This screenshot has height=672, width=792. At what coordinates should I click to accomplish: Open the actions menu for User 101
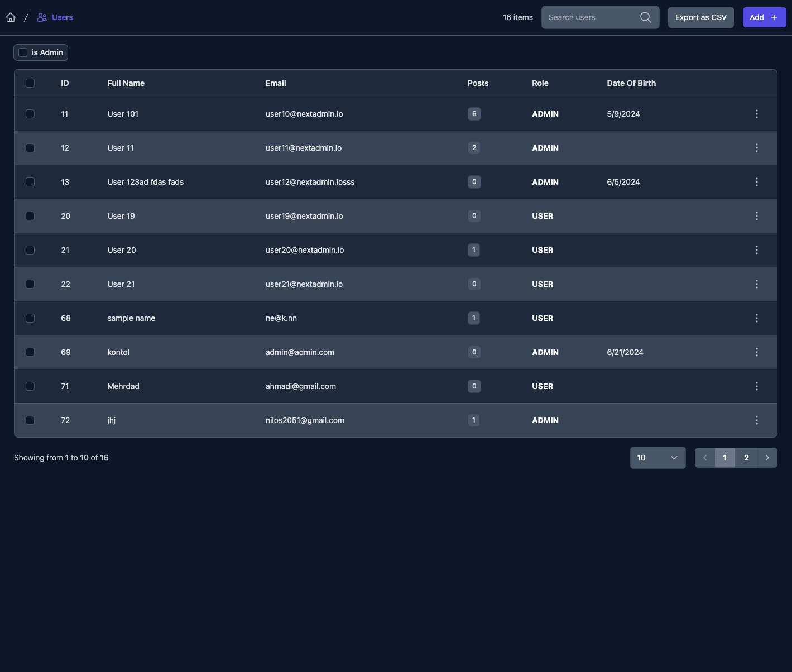pos(756,114)
